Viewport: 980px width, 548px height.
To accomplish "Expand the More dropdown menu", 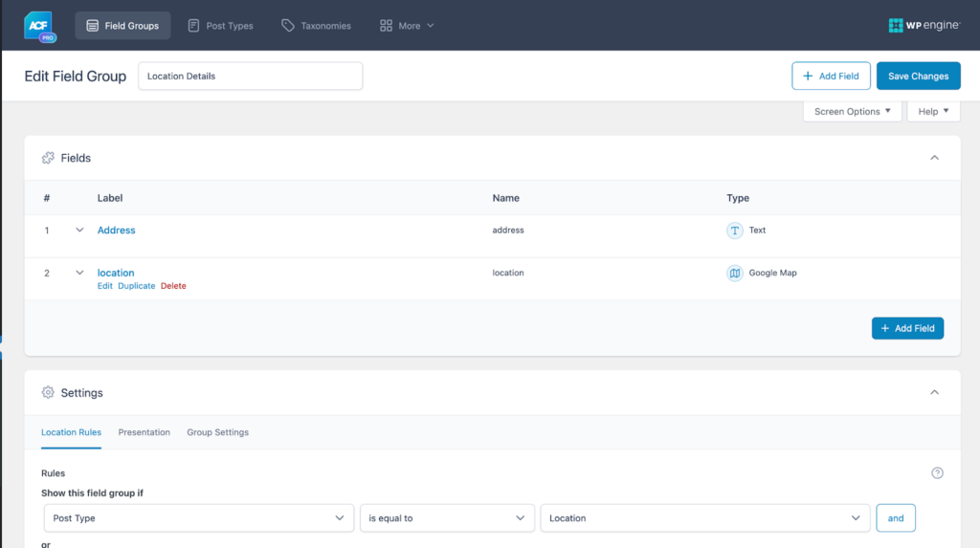I will (x=407, y=26).
